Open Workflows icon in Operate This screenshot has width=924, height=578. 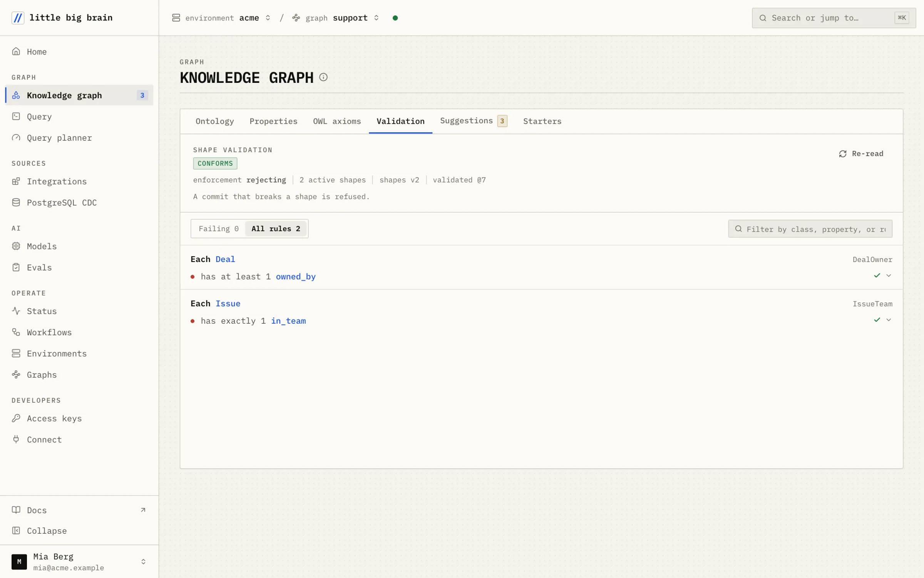pyautogui.click(x=16, y=332)
